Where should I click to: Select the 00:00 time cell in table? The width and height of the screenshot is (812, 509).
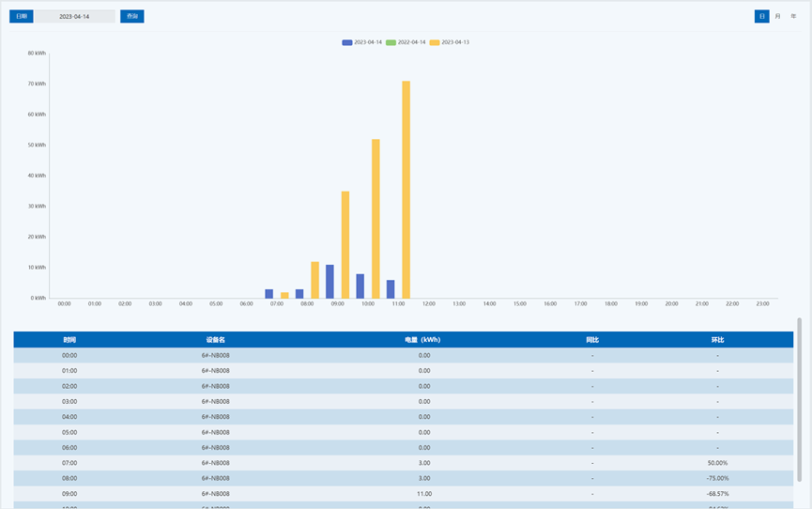point(69,355)
